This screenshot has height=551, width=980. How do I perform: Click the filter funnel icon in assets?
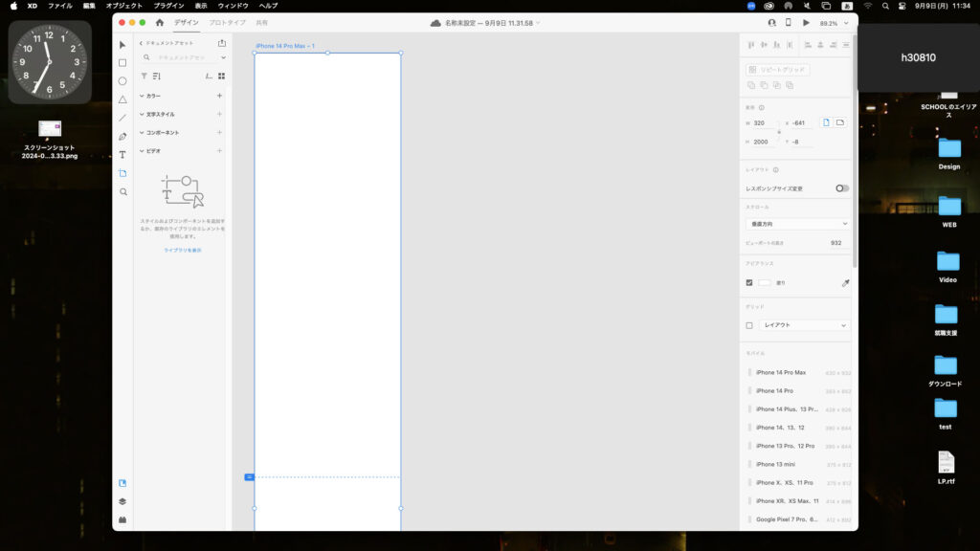pos(144,77)
